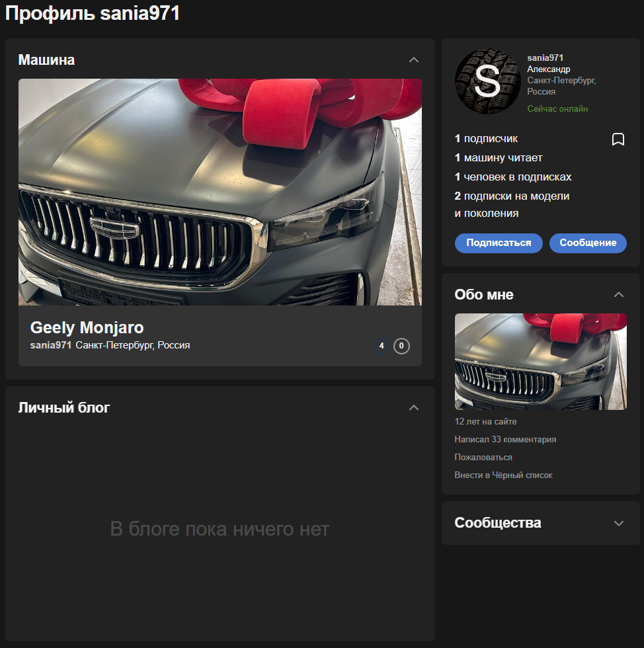The width and height of the screenshot is (644, 648).
Task: Bookmark this user with the bookmark icon
Action: tap(618, 140)
